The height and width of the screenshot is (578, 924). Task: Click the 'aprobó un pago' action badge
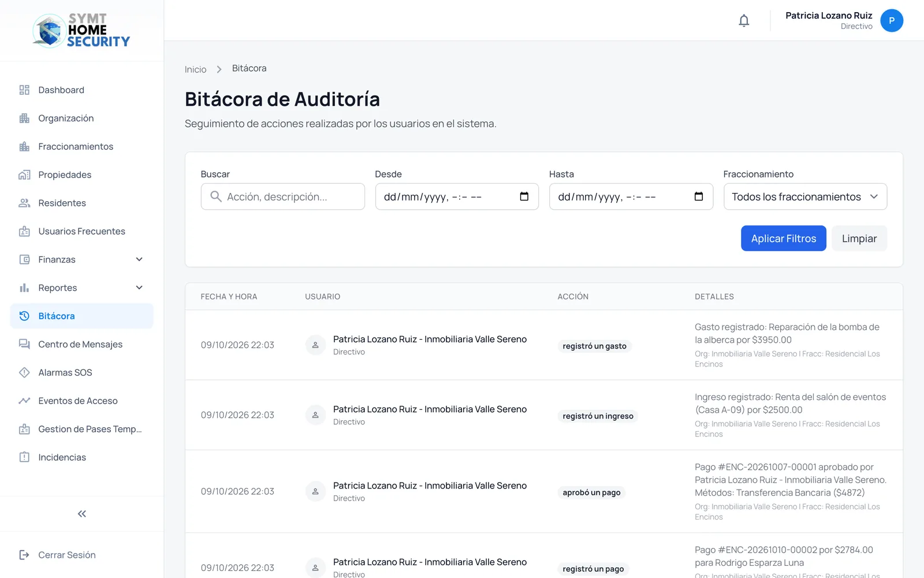click(591, 492)
